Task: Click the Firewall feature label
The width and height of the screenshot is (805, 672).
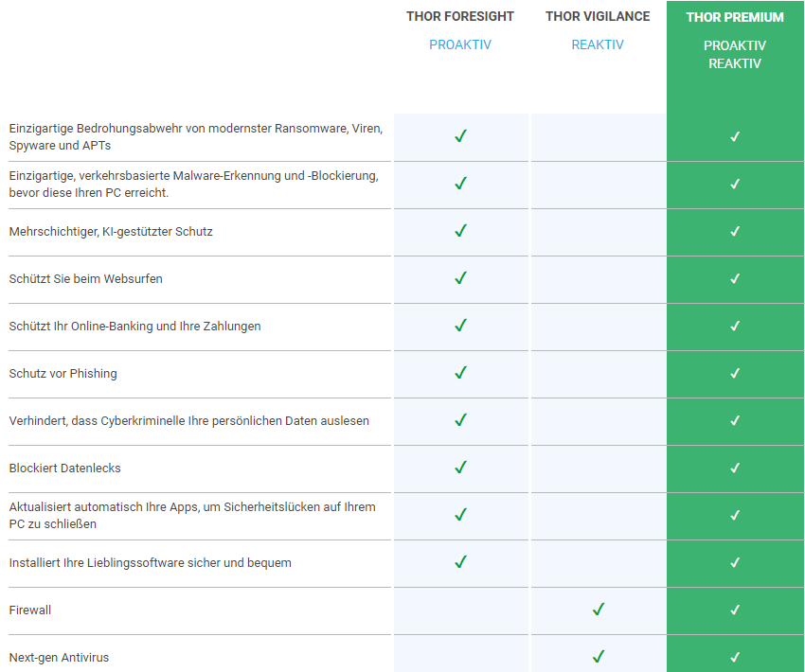Action: [29, 610]
